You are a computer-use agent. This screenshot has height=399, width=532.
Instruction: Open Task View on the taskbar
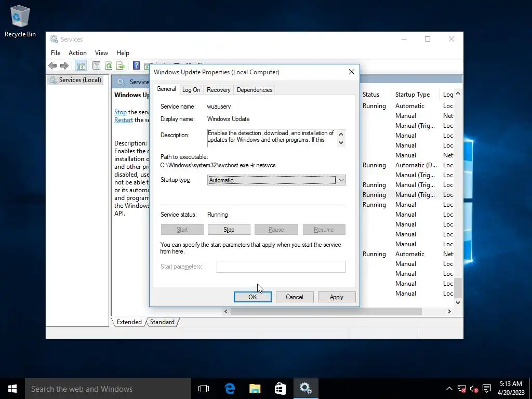click(204, 389)
